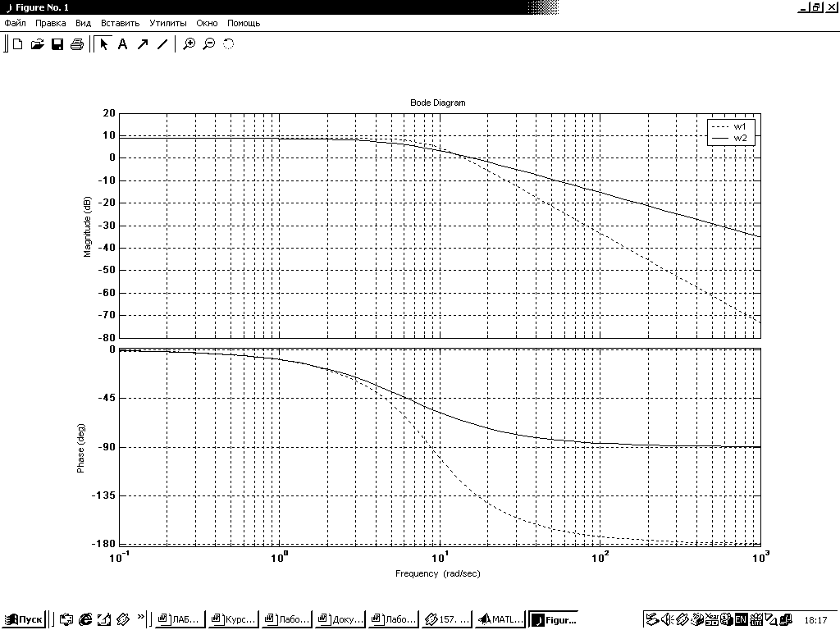
Task: Open a file using the folder icon
Action: pyautogui.click(x=37, y=44)
